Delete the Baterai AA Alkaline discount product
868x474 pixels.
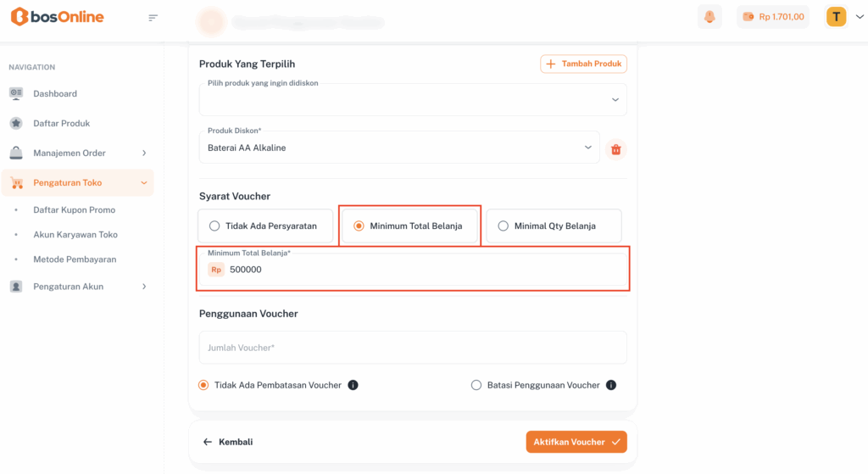coord(616,149)
